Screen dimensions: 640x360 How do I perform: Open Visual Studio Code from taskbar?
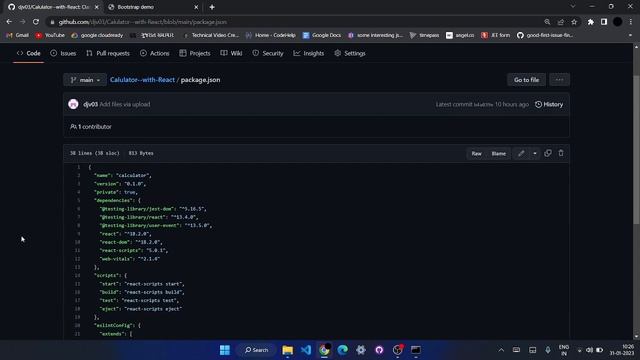click(x=306, y=350)
